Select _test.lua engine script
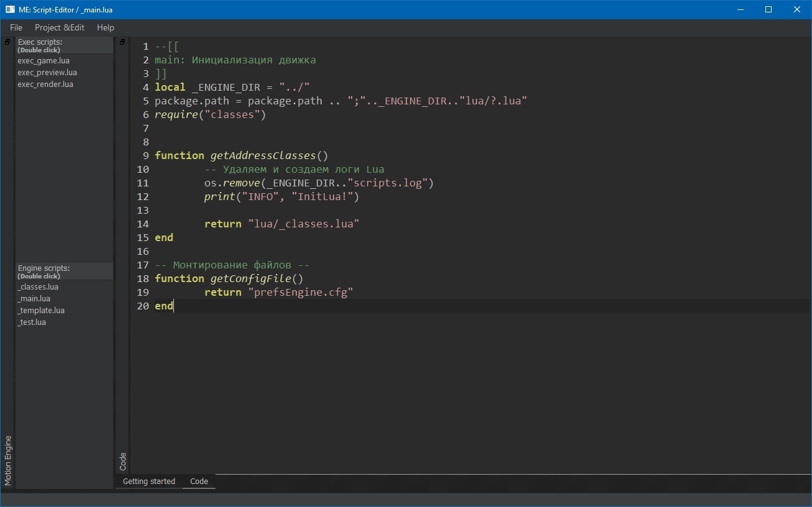This screenshot has height=507, width=812. click(x=32, y=322)
